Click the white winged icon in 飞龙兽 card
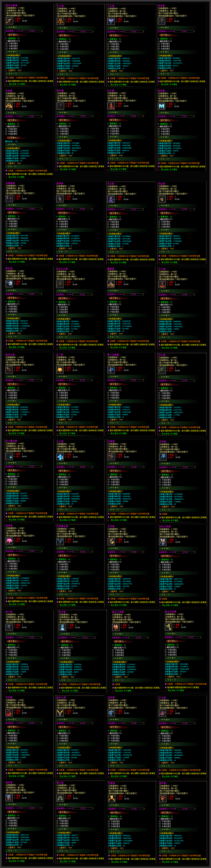The height and width of the screenshot is (868, 211). pos(111,21)
